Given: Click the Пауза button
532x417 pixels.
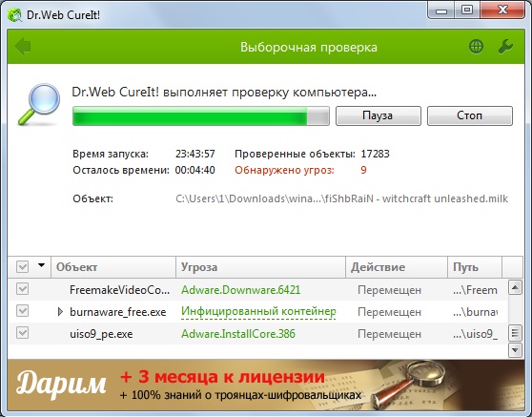Looking at the screenshot, I should click(x=379, y=115).
